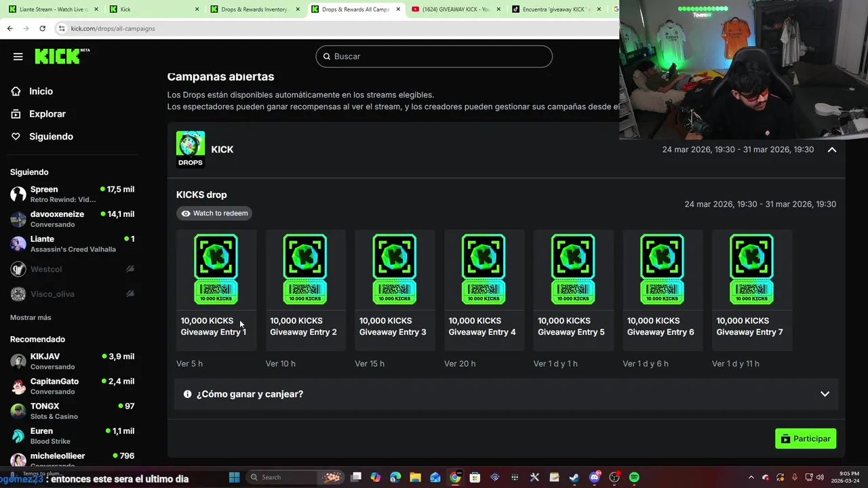Screen dimensions: 868x488
Task: Open Discord from taskbar
Action: coord(594,477)
